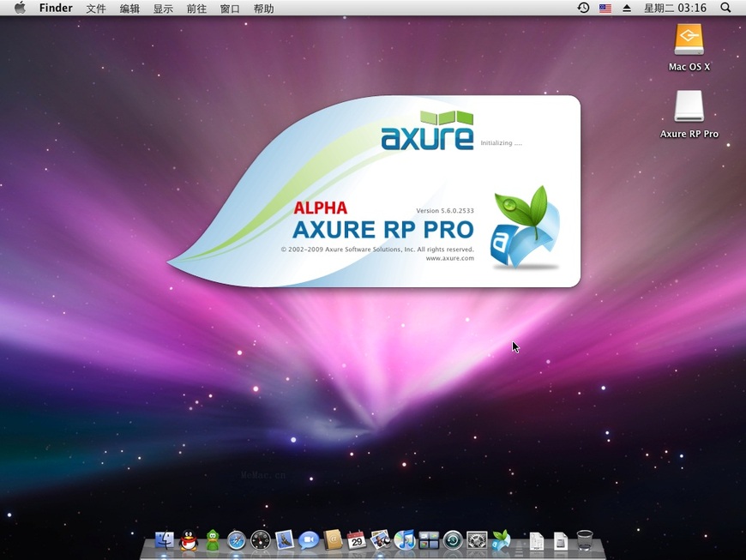Open the 帮助 menu

263,8
